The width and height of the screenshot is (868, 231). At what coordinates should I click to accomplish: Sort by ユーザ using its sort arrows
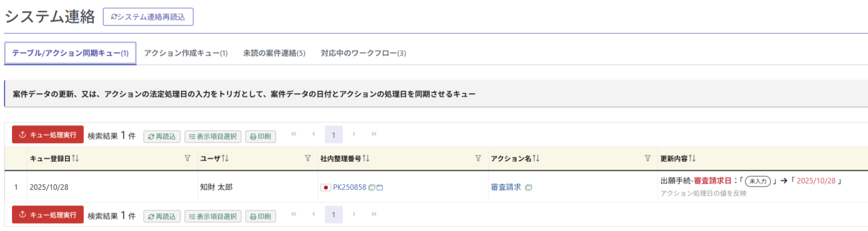(225, 159)
